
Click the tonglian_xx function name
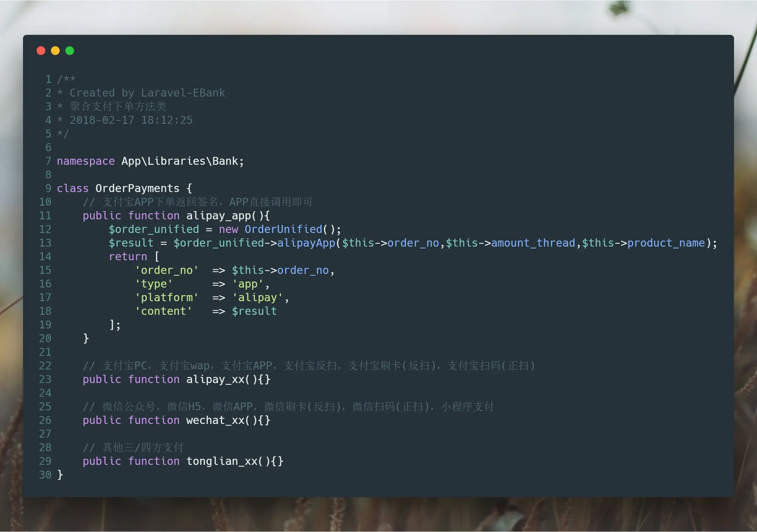222,461
